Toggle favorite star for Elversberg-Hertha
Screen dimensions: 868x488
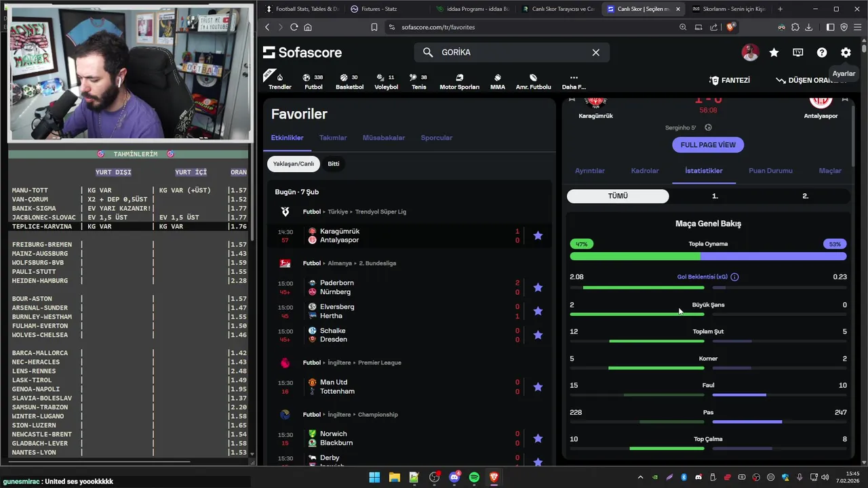pyautogui.click(x=538, y=311)
